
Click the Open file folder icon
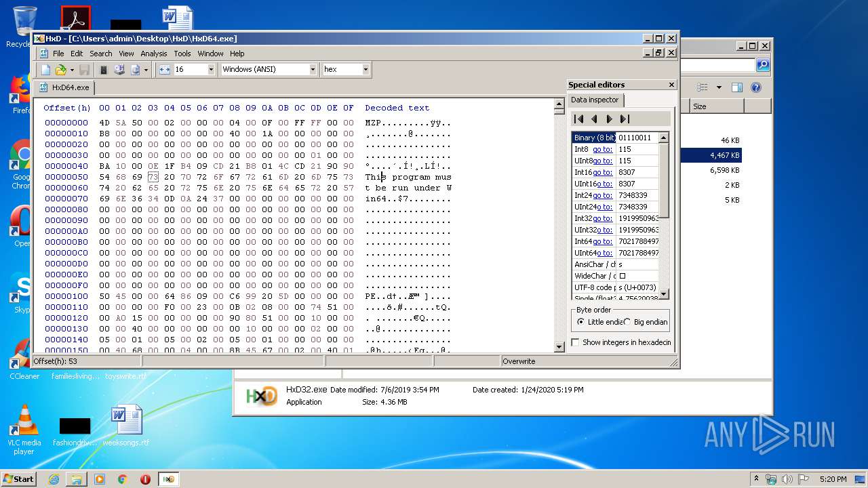pos(60,69)
